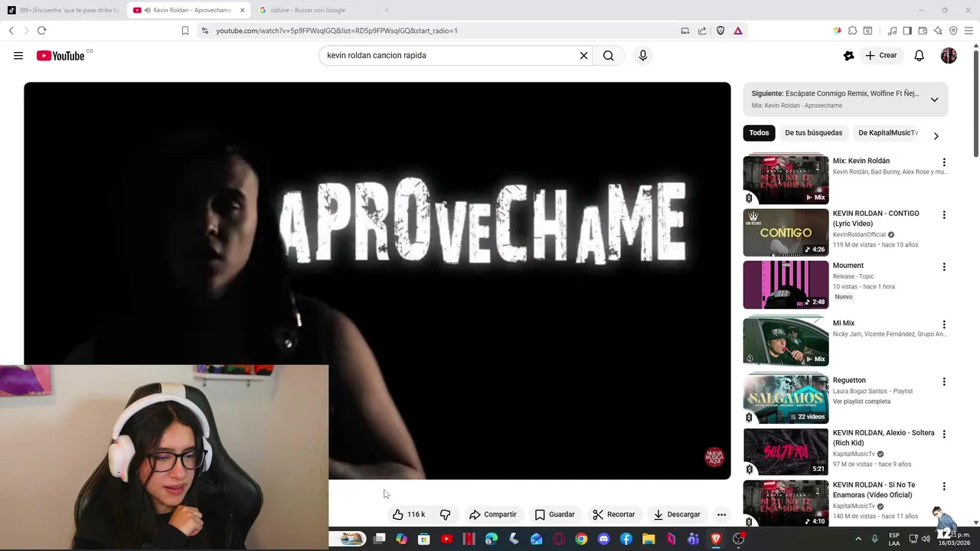Open the Soltera video thumbnail
This screenshot has height=551, width=980.
[786, 452]
